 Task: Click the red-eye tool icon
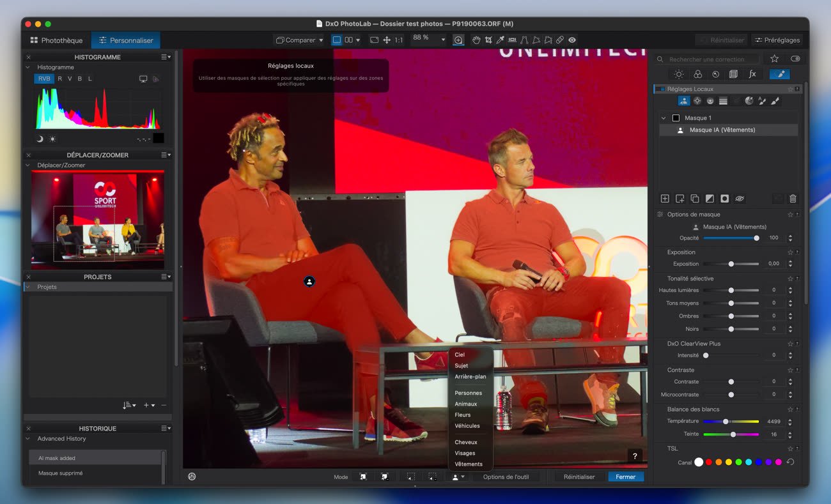[572, 40]
